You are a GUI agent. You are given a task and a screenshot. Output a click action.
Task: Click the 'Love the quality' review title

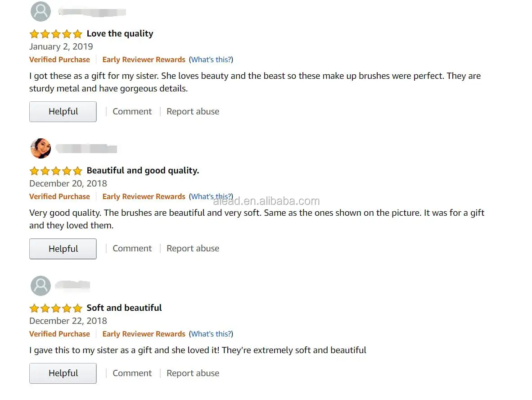click(120, 34)
